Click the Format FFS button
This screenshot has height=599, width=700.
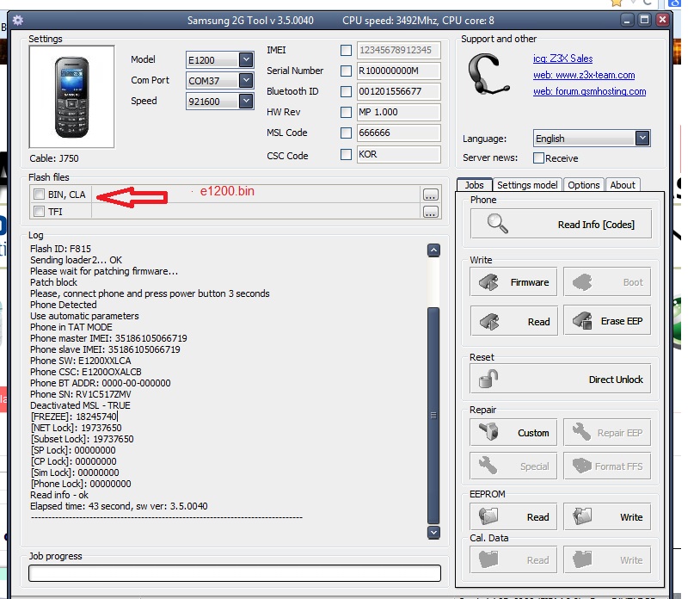pos(607,466)
